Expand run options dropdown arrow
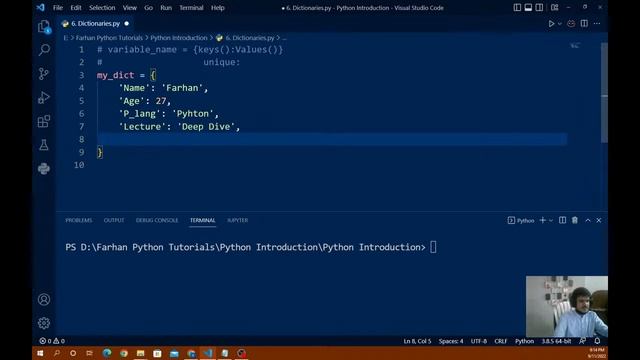This screenshot has height=360, width=640. 560,24
